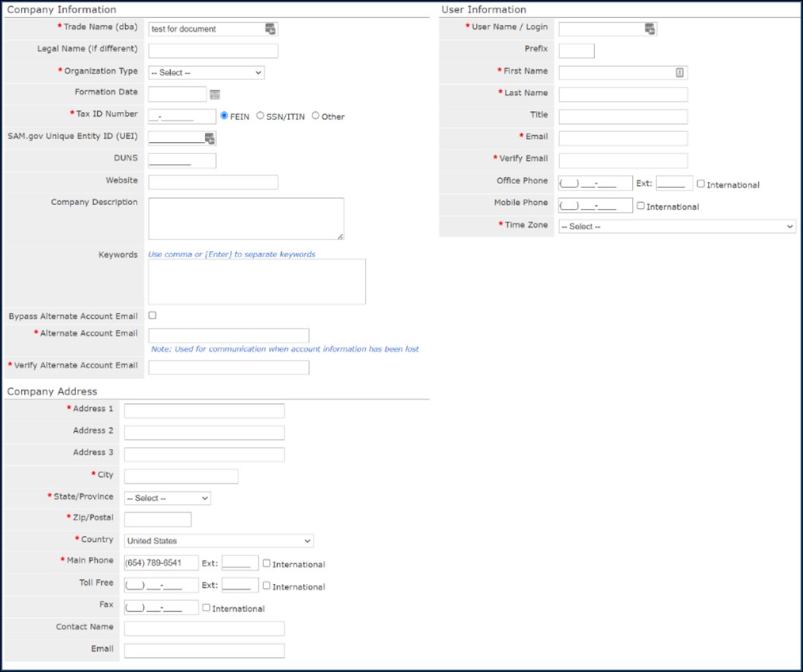Focus the Website input field
Image resolution: width=803 pixels, height=672 pixels.
213,183
